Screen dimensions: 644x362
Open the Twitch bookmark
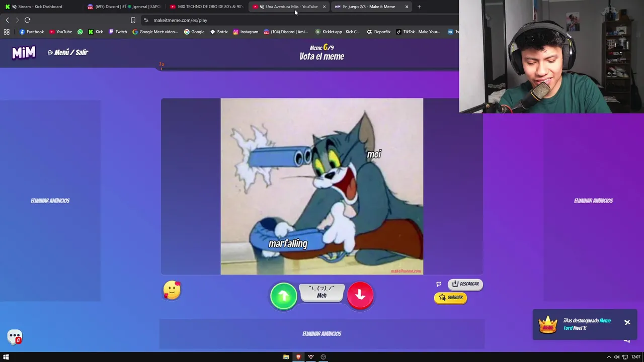(x=118, y=32)
